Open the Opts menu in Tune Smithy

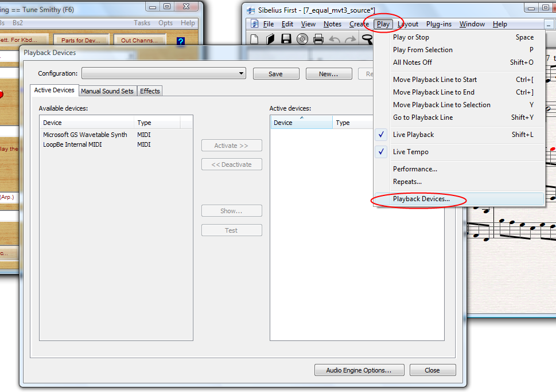click(166, 23)
